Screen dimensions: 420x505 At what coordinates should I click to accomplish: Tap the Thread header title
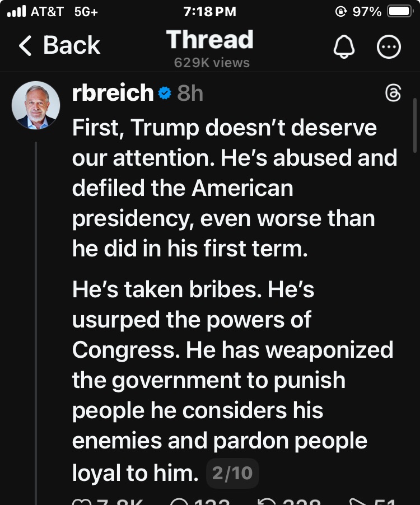click(210, 40)
